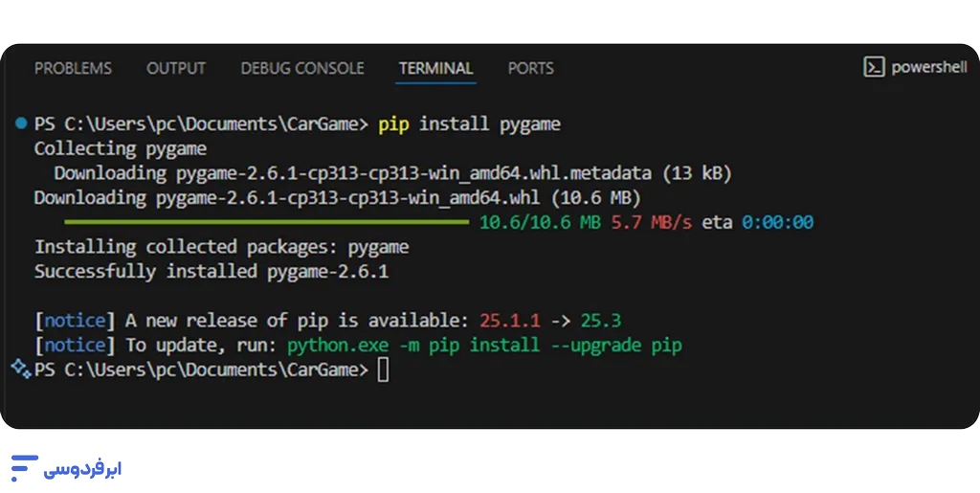
Task: Click the last prompt path beside the cursor
Action: click(201, 370)
